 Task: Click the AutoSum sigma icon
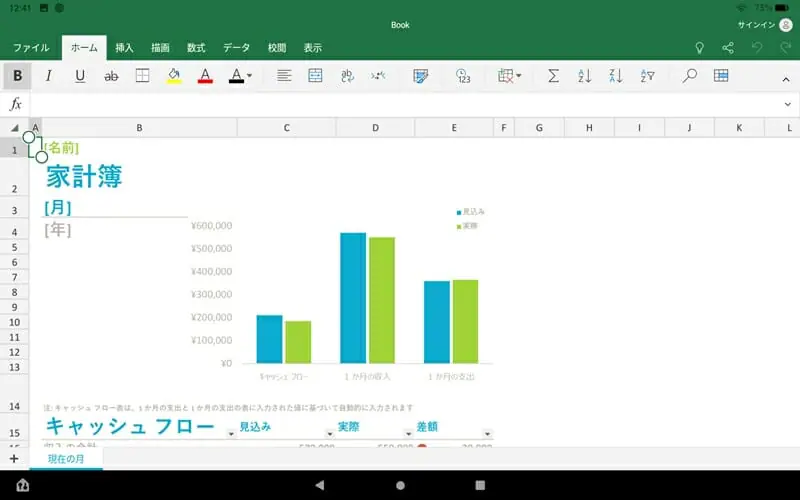(553, 76)
